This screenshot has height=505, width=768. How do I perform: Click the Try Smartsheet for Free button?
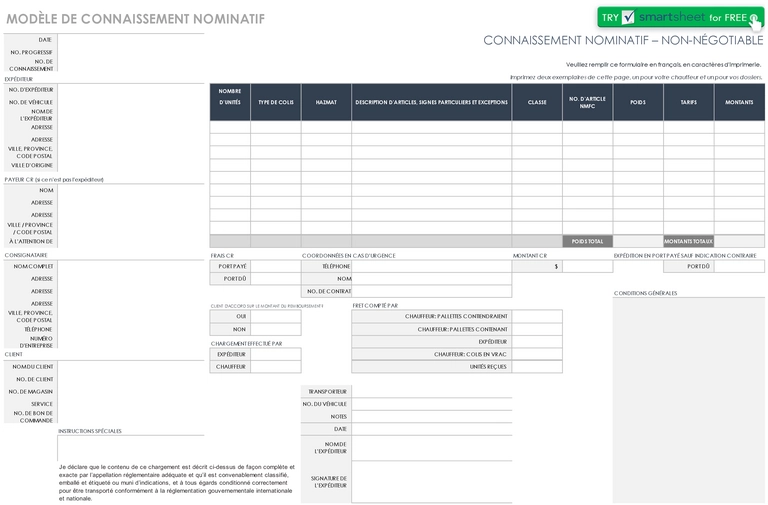(x=680, y=17)
